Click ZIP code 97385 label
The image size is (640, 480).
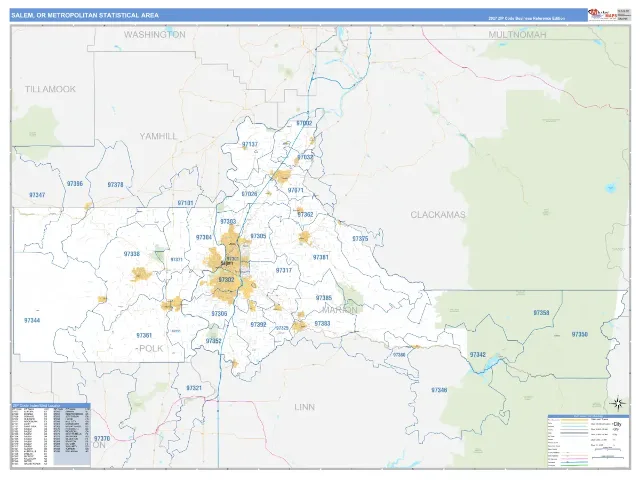pyautogui.click(x=324, y=298)
